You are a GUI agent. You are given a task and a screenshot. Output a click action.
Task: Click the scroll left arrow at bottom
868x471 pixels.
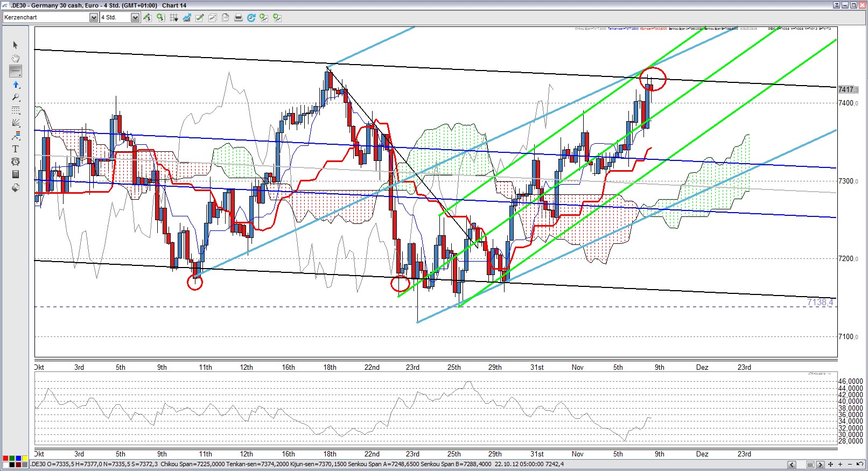(792, 465)
